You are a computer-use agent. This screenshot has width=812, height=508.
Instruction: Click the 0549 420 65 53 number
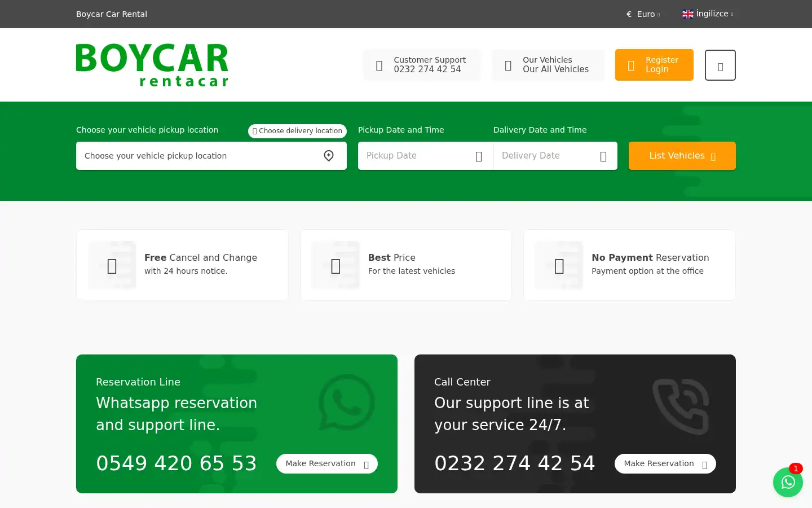[176, 463]
